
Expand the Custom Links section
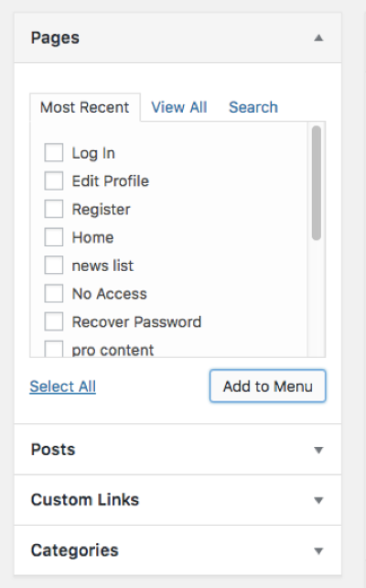pos(318,500)
